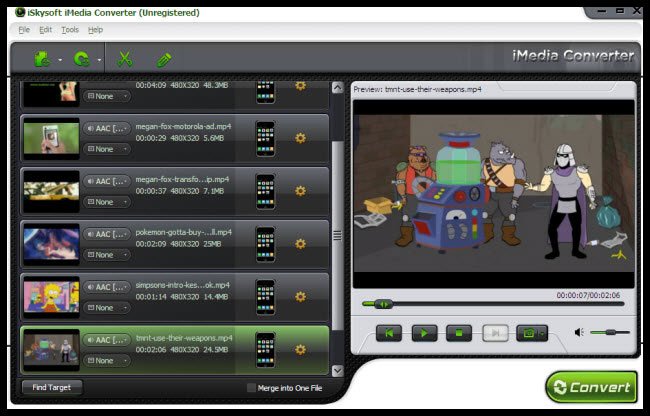The image size is (650, 416).
Task: Click the Next frame playback button
Action: point(495,333)
